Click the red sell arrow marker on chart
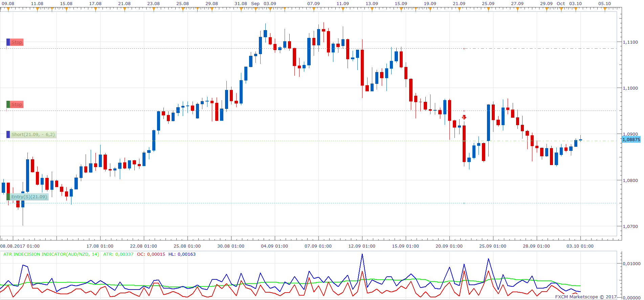Screen dimensions: 644x300 (x=464, y=117)
